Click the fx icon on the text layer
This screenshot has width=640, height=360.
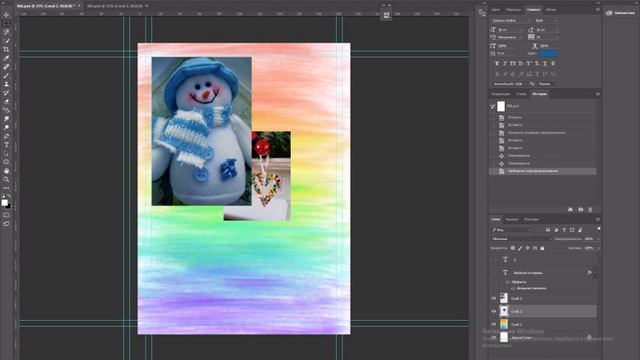click(x=589, y=273)
